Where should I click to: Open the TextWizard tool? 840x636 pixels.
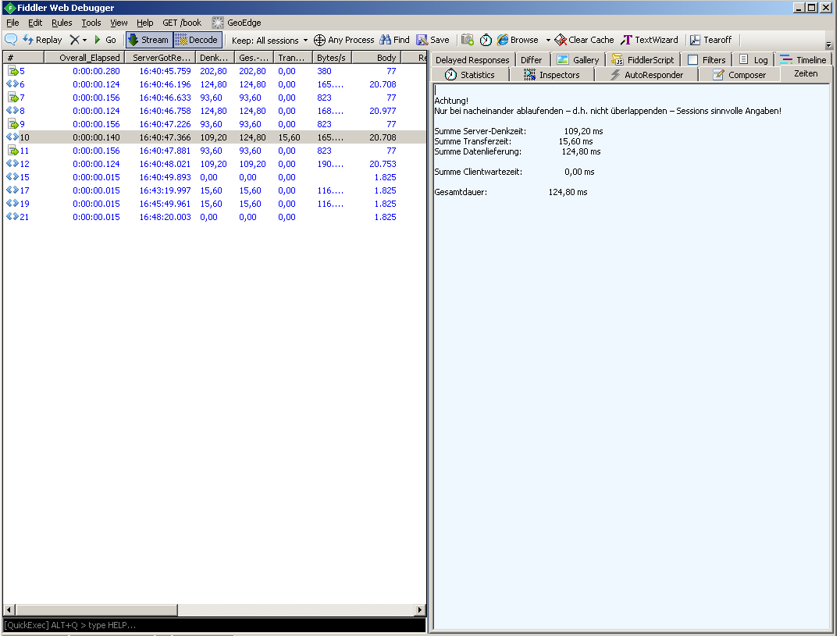click(x=650, y=40)
